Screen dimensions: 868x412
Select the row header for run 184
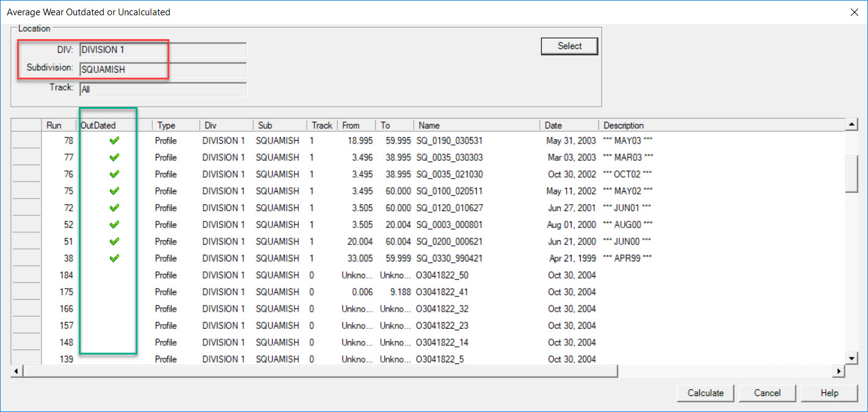pyautogui.click(x=26, y=275)
